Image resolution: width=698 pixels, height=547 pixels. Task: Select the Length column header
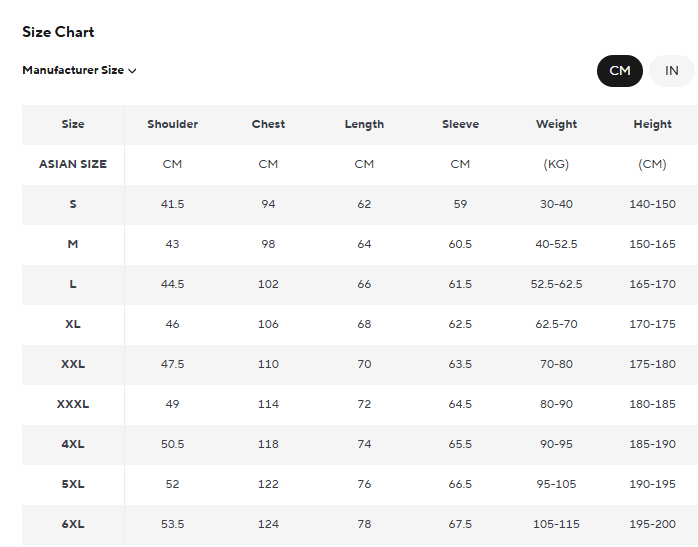click(364, 124)
